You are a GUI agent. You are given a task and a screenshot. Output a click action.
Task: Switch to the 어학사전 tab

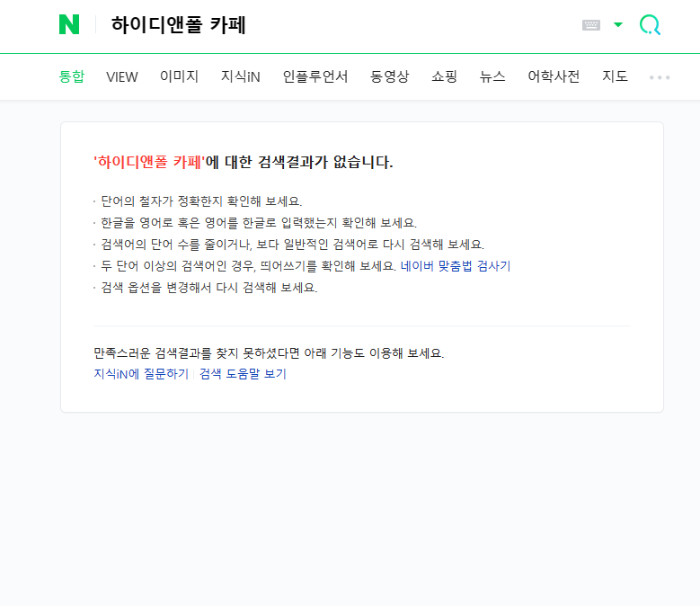554,76
